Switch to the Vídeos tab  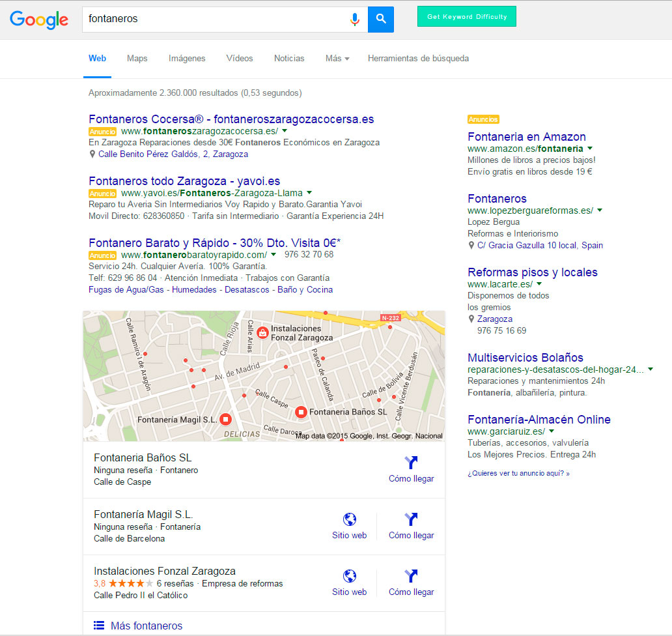click(x=240, y=59)
